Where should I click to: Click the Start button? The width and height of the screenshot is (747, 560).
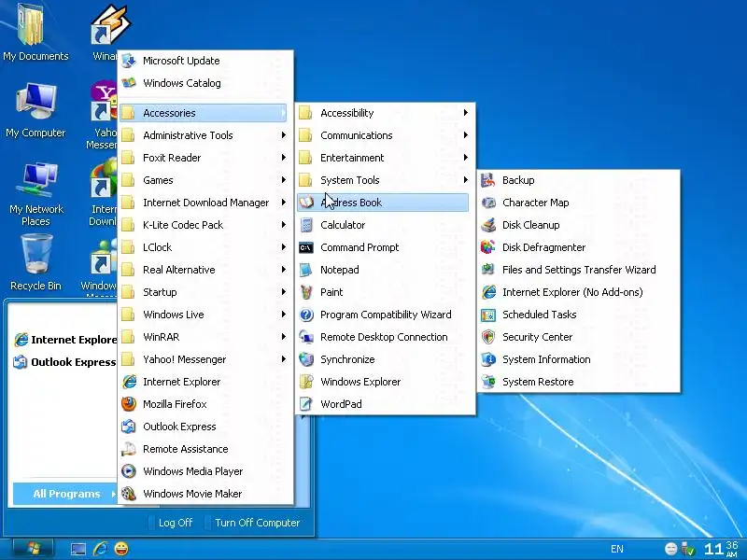pos(34,549)
